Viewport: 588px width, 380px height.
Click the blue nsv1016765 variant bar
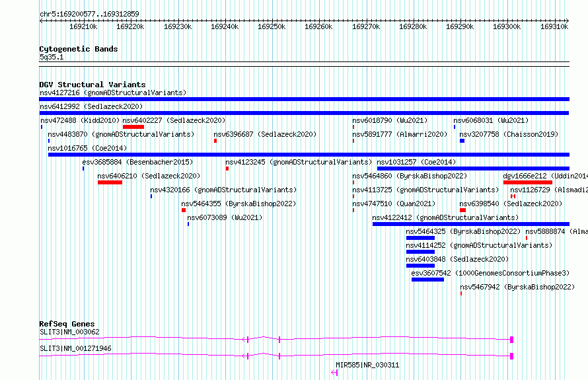309,155
